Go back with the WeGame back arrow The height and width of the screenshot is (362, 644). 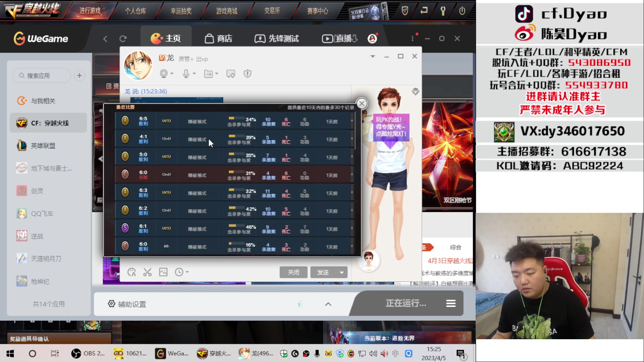click(x=105, y=39)
